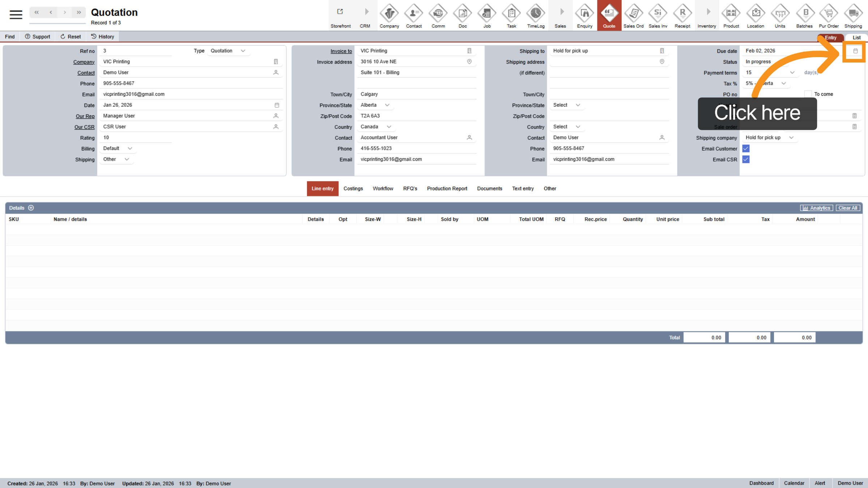Switch to the Costings tab
This screenshot has width=868, height=488.
click(353, 189)
